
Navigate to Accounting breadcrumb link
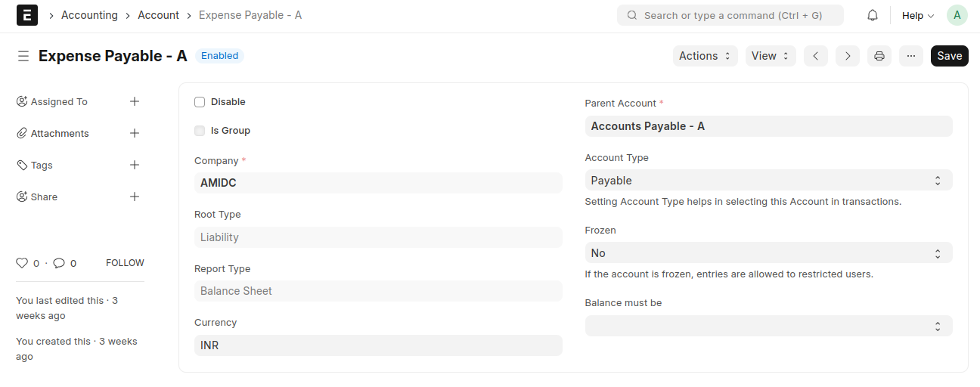(x=89, y=15)
